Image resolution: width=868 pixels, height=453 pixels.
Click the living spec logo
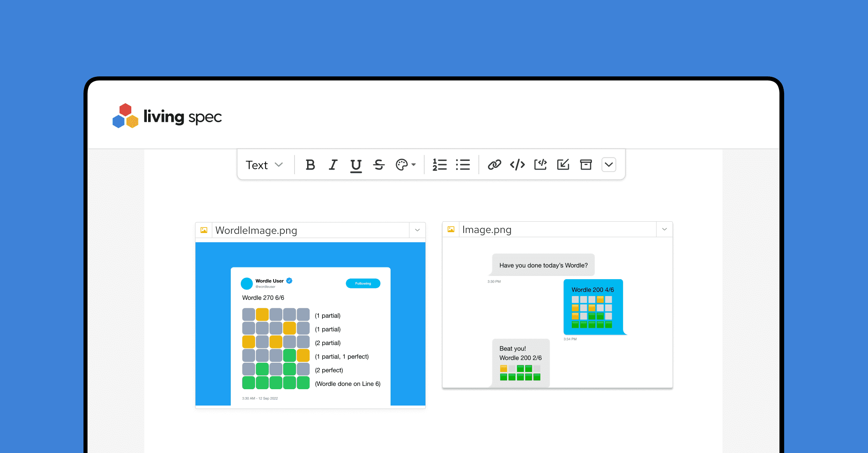point(167,116)
